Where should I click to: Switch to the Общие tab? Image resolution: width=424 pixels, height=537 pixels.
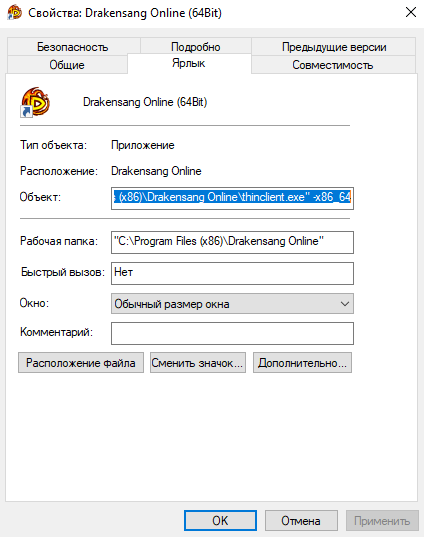tap(67, 64)
